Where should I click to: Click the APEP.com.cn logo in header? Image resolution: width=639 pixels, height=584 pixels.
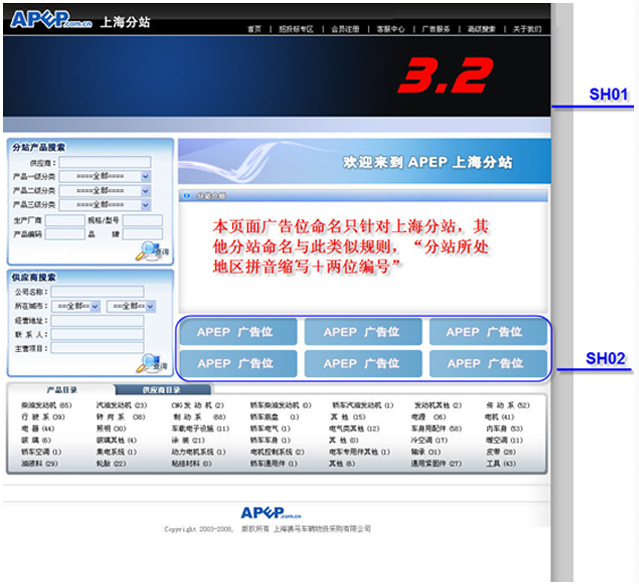click(51, 20)
